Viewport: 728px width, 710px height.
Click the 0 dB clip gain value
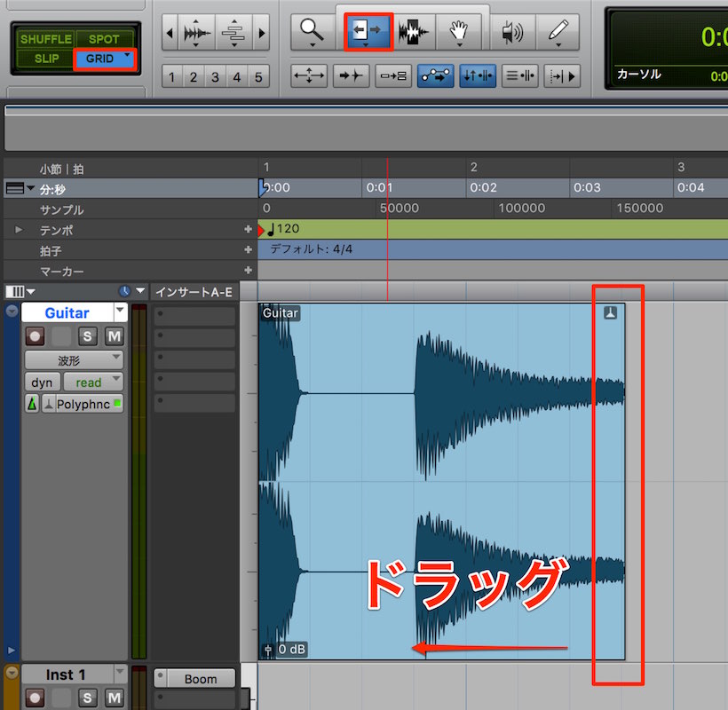click(x=291, y=650)
